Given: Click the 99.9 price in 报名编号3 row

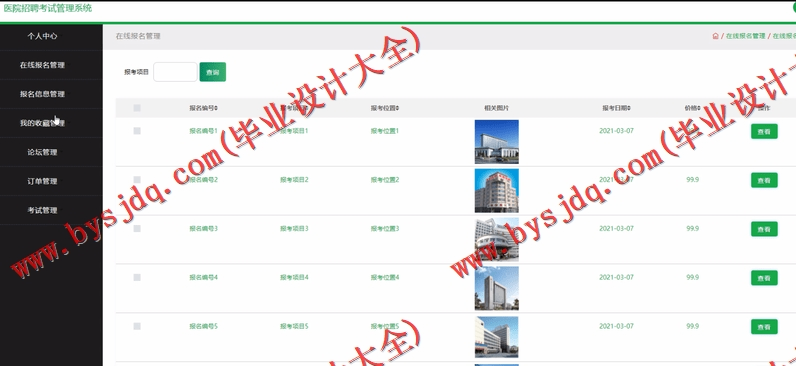Looking at the screenshot, I should [x=692, y=228].
